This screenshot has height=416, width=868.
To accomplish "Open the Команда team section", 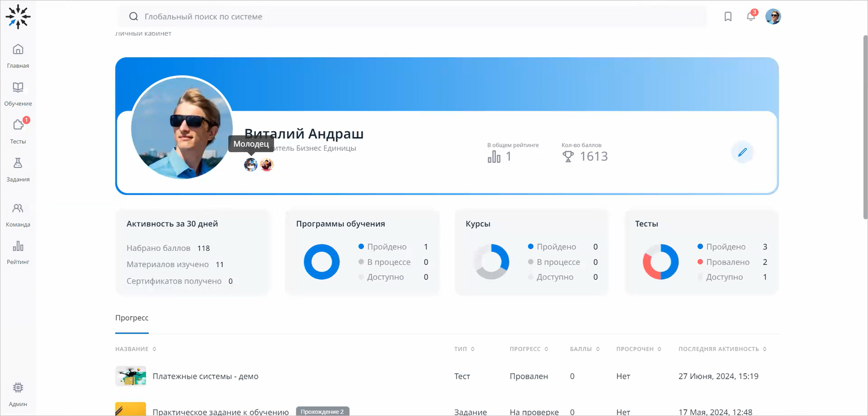I will coord(18,215).
